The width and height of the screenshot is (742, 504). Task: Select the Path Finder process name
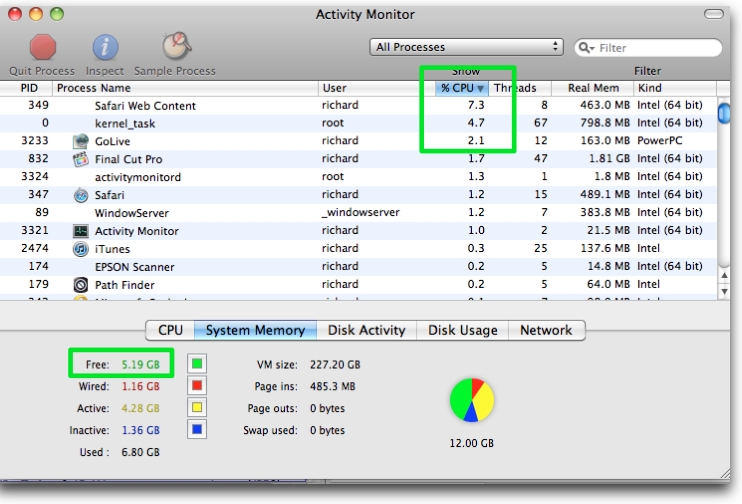(x=124, y=285)
